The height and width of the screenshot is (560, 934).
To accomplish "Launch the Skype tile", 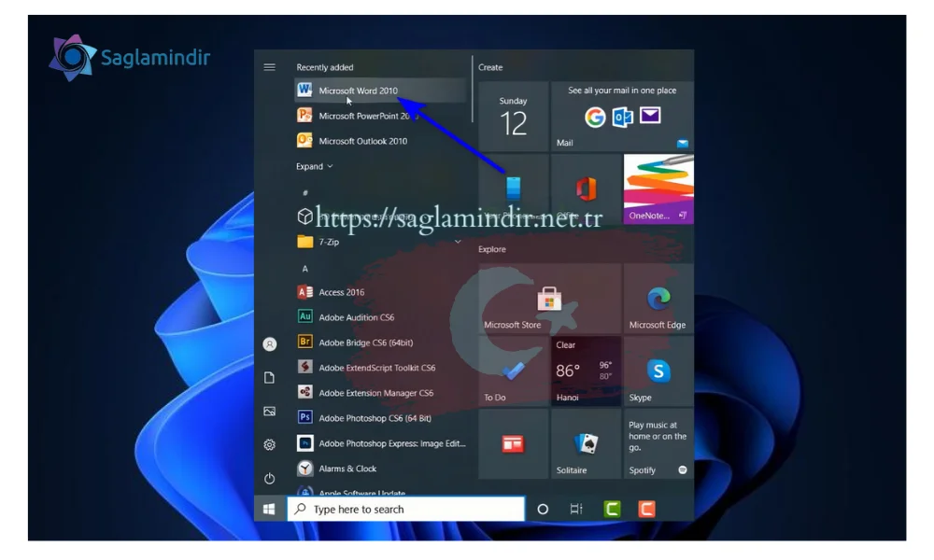I will tap(658, 371).
